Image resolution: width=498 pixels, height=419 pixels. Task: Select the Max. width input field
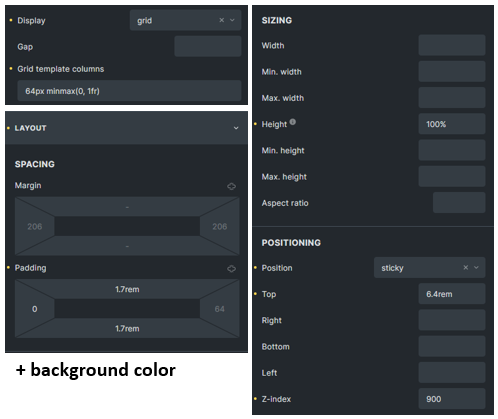click(452, 98)
